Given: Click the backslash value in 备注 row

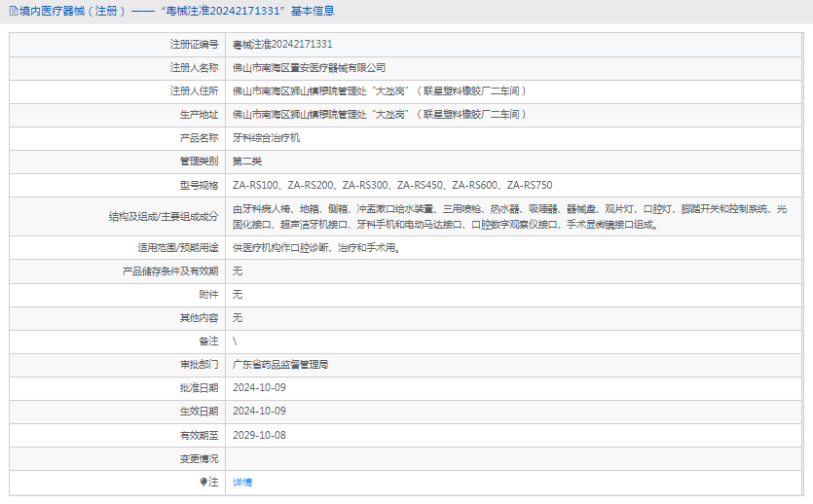Looking at the screenshot, I should click(x=235, y=342).
